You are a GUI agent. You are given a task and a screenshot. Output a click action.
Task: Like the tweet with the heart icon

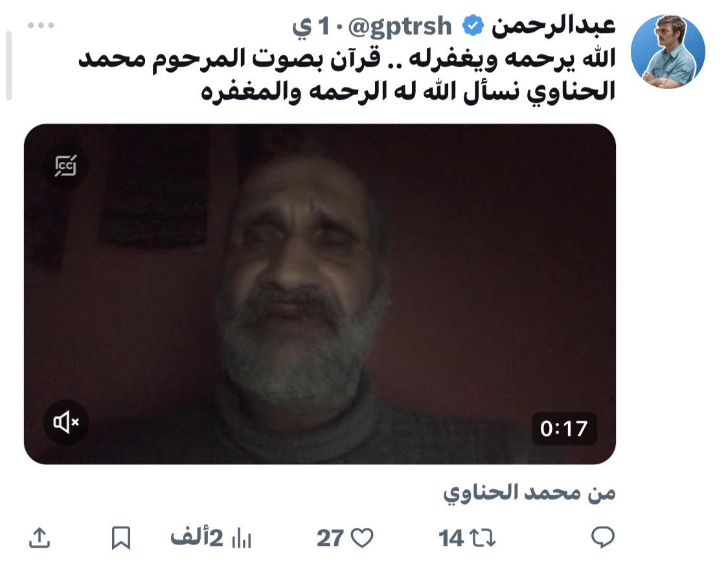click(x=362, y=538)
